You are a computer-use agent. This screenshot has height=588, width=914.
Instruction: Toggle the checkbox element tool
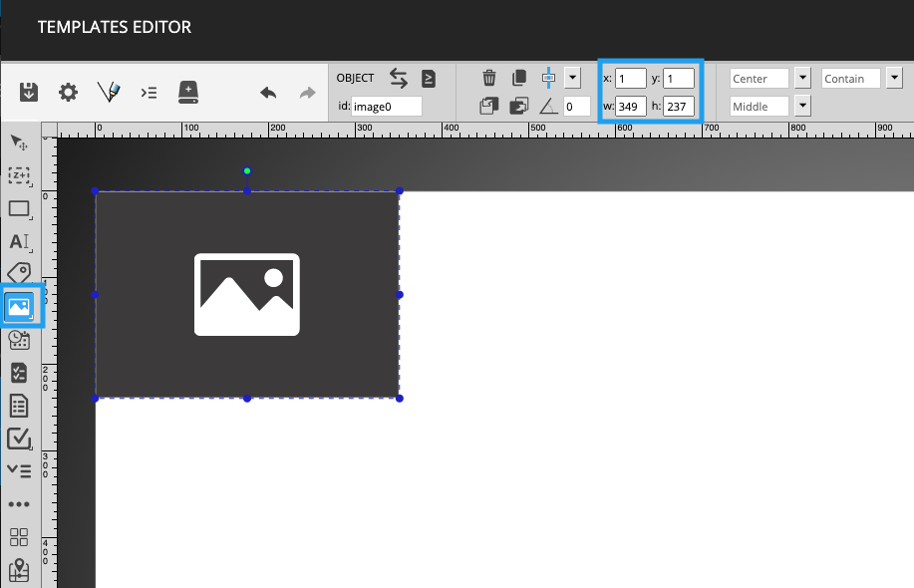[19, 439]
